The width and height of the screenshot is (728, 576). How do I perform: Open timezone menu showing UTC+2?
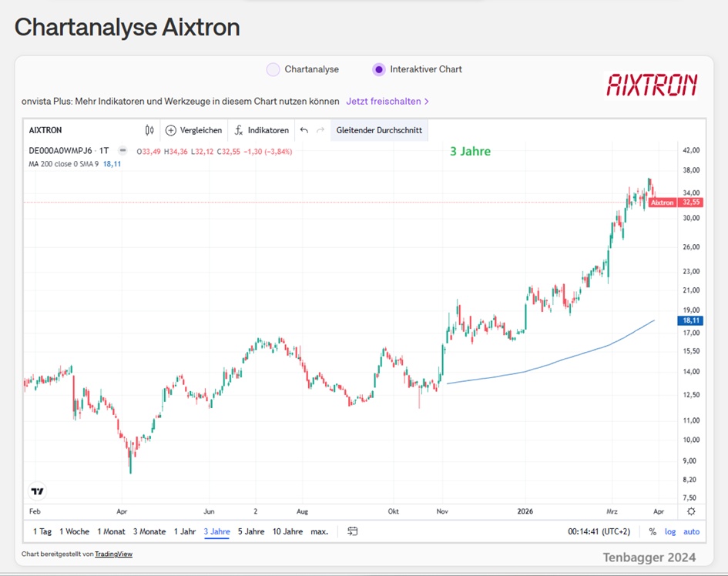[x=599, y=531]
